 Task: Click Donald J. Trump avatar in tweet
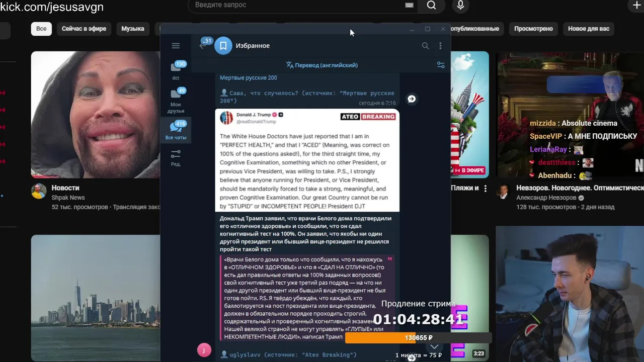click(x=226, y=118)
